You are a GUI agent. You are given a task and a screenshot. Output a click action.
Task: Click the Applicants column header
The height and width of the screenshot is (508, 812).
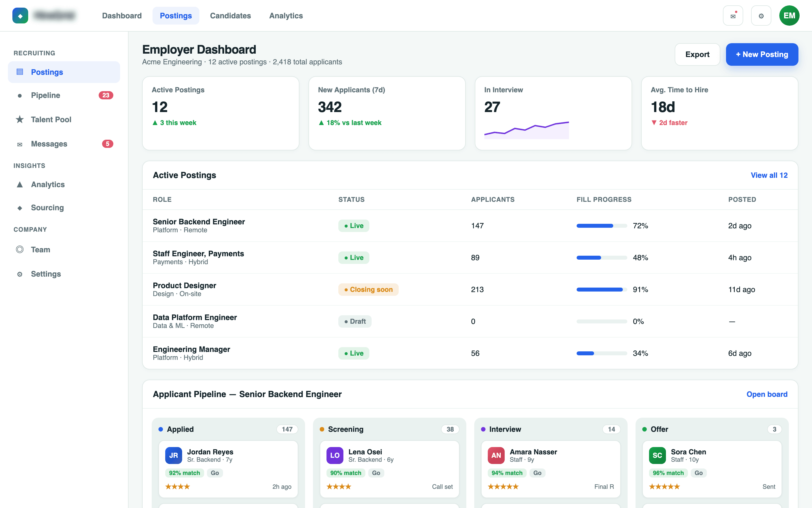click(x=493, y=200)
